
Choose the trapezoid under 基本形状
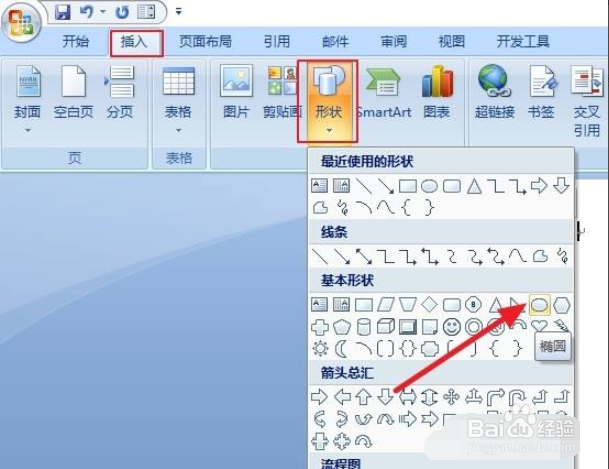point(407,305)
